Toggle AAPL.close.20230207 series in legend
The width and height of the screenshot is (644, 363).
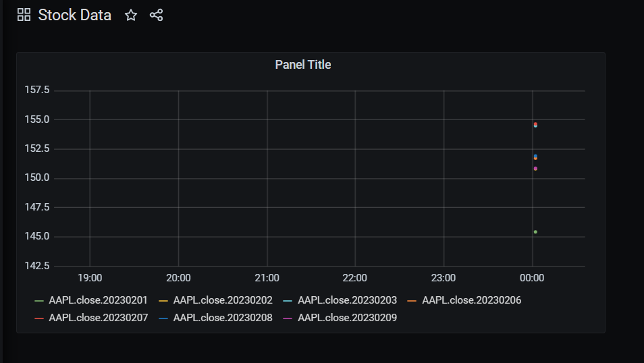[98, 318]
